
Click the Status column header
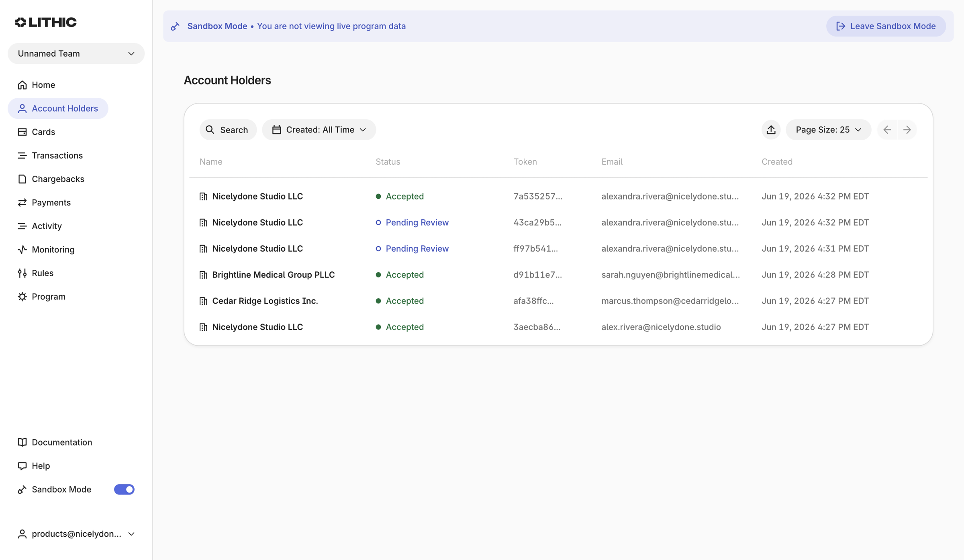(388, 161)
